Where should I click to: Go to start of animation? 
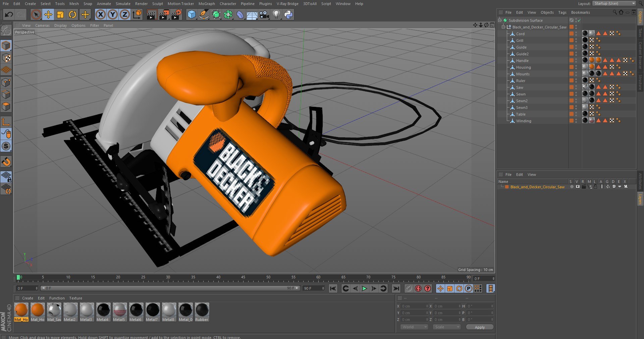click(x=333, y=288)
